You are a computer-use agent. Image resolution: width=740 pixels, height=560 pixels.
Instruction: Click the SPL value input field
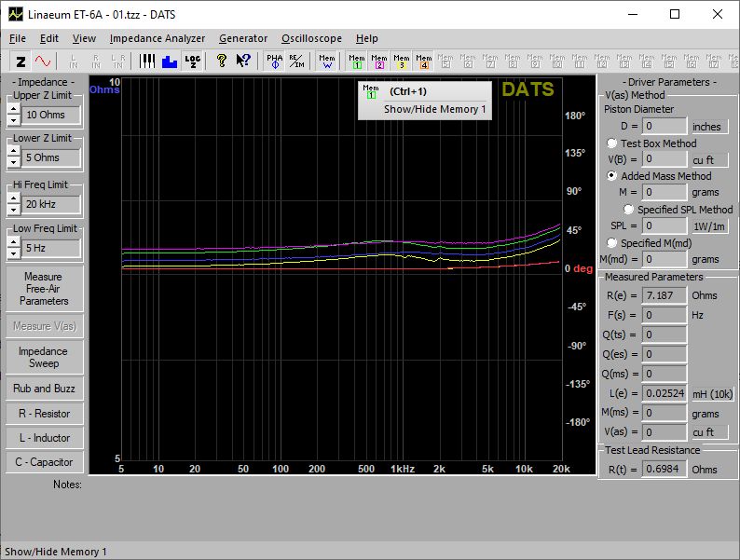tap(665, 225)
